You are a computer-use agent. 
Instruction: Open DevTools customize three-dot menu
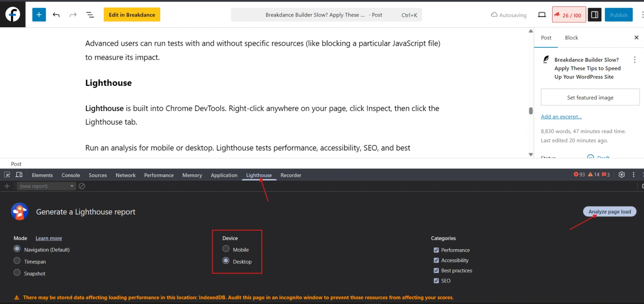coord(634,174)
